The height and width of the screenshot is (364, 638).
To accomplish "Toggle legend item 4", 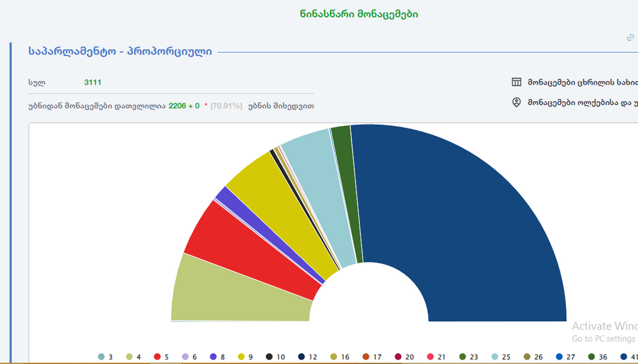I will coord(133,357).
